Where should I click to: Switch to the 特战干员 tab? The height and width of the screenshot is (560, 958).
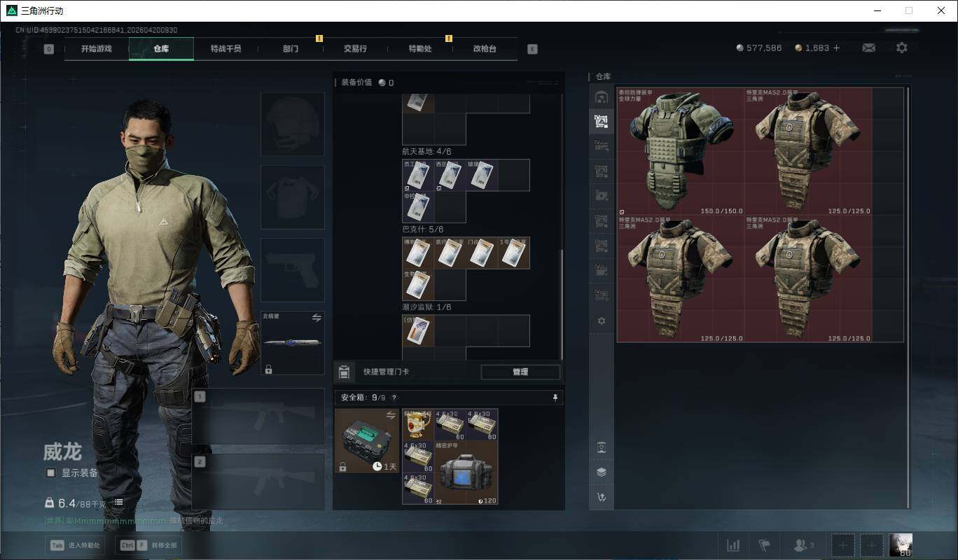(x=225, y=49)
